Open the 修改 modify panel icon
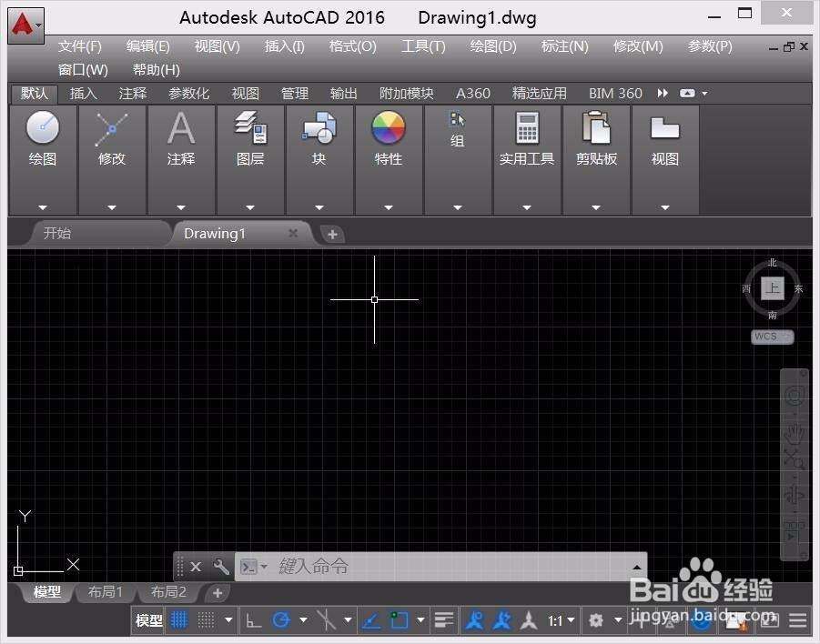820x644 pixels. [111, 128]
